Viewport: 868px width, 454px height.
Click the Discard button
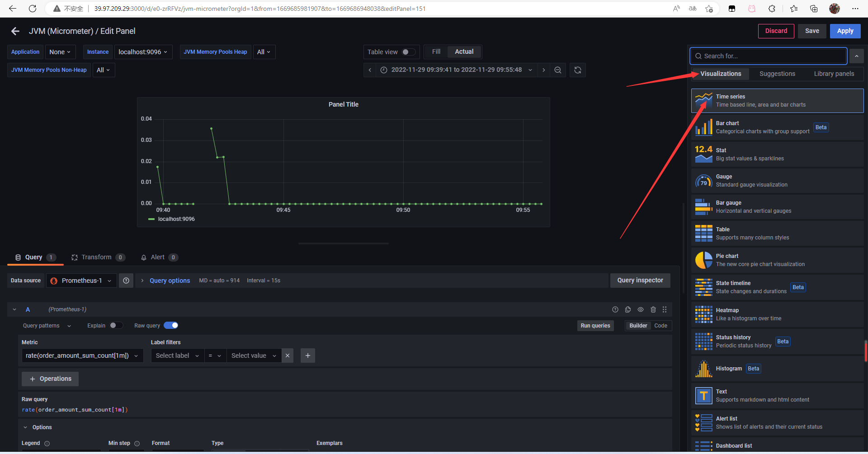pos(776,31)
